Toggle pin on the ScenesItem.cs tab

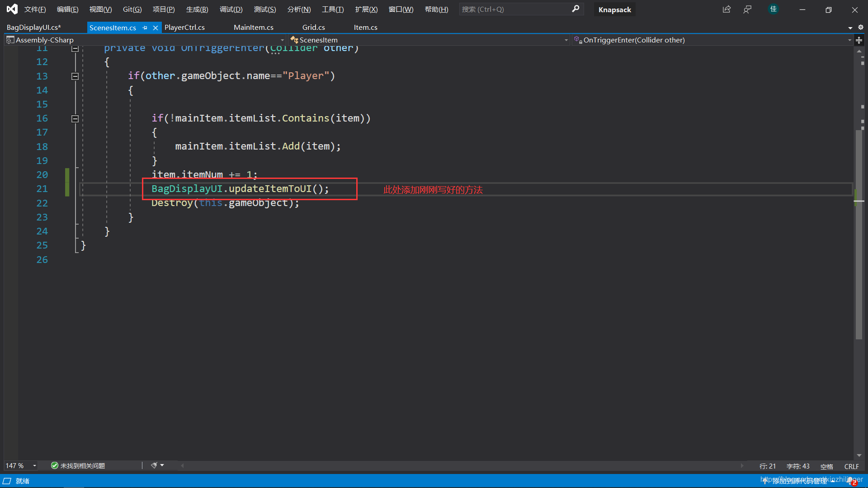[145, 28]
